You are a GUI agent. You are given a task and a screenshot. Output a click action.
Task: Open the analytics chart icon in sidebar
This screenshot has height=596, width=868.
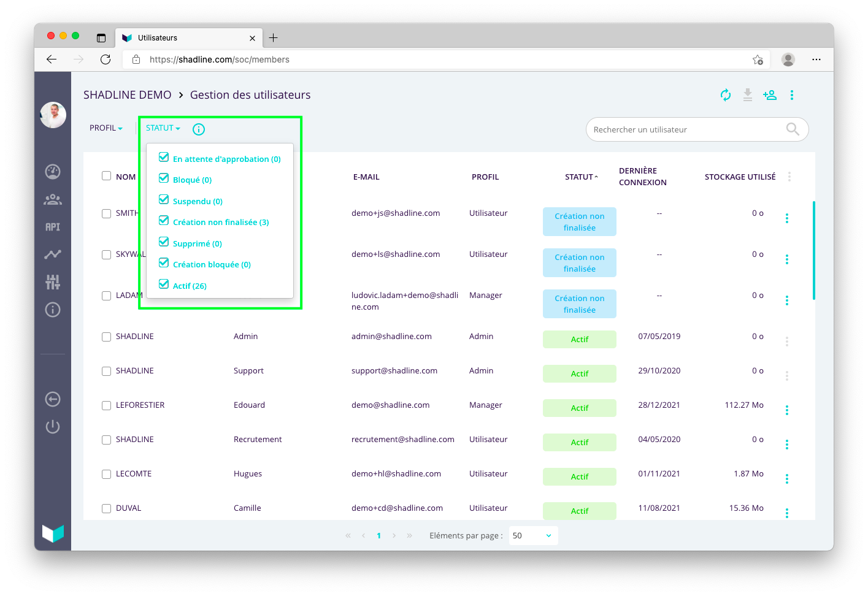53,254
